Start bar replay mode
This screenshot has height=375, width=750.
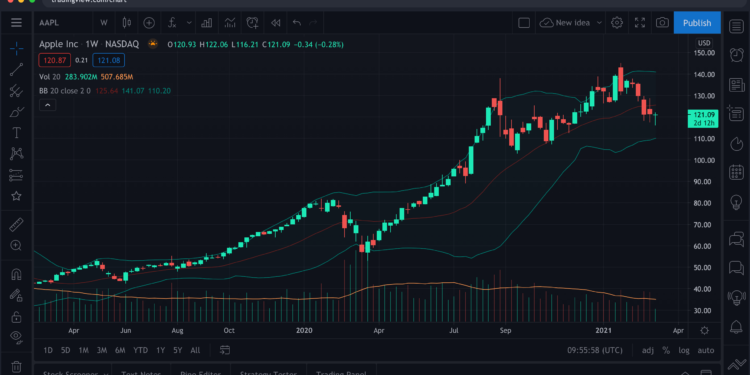coord(275,22)
